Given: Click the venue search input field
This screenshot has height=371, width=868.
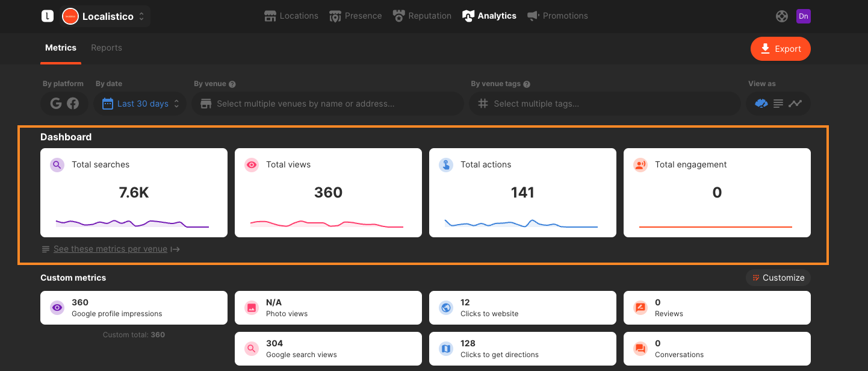Looking at the screenshot, I should tap(328, 104).
